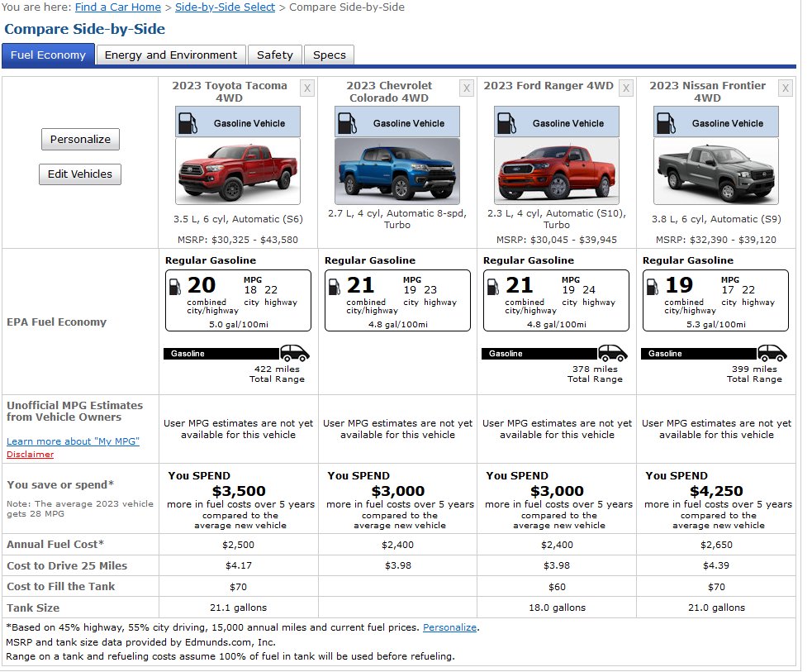812x672 pixels.
Task: Click the "$4.39" cost to drive value
Action: point(716,565)
